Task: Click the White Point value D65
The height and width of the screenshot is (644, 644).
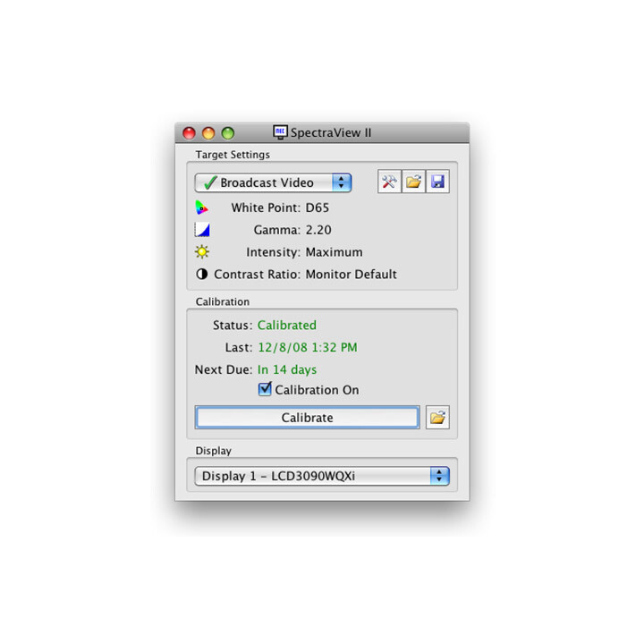Action: point(318,208)
